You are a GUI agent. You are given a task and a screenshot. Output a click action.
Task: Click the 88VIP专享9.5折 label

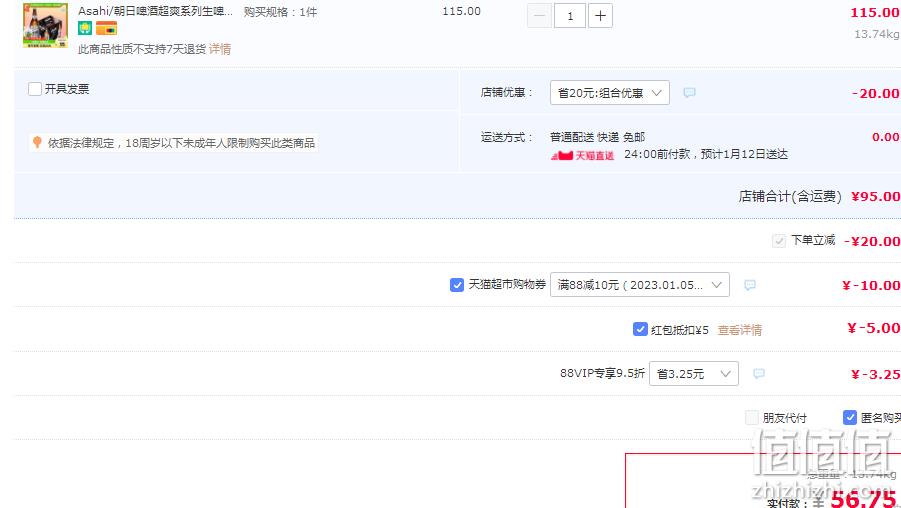(x=602, y=373)
